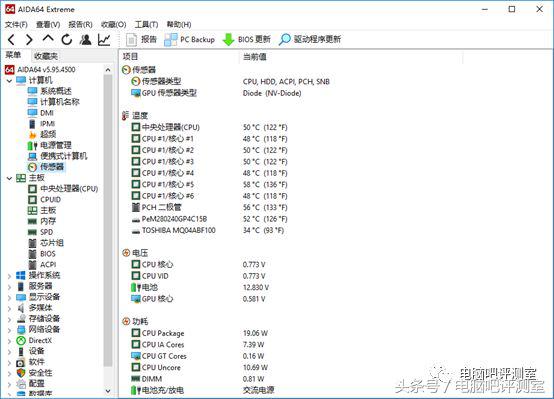Select AIDA64 v5.95.4500 root item
Screen dimensions: 554x399
pos(40,70)
